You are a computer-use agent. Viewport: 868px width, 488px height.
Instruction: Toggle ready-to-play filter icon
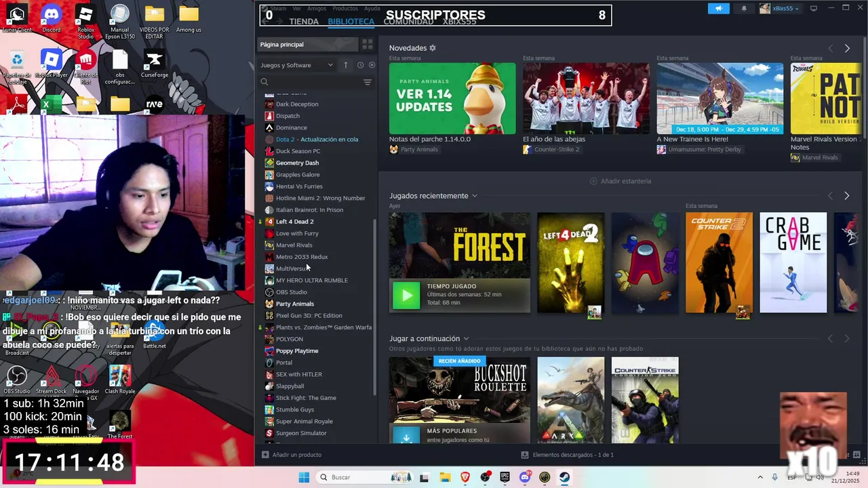372,65
